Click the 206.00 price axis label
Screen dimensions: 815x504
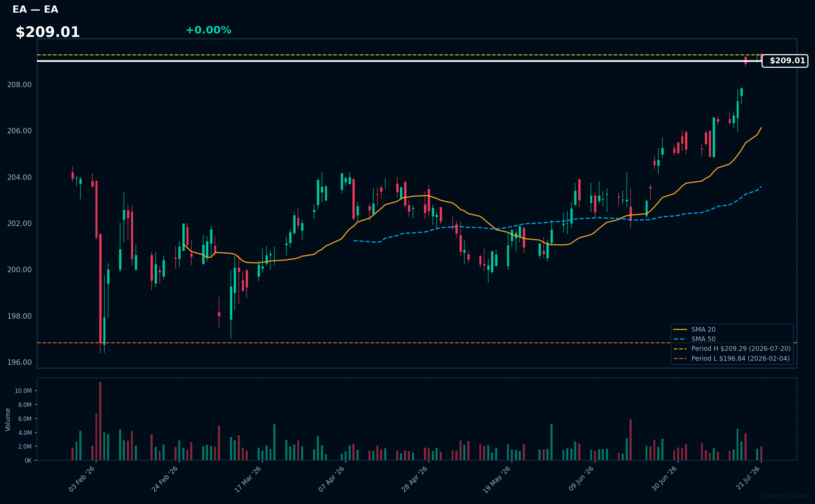(20, 131)
